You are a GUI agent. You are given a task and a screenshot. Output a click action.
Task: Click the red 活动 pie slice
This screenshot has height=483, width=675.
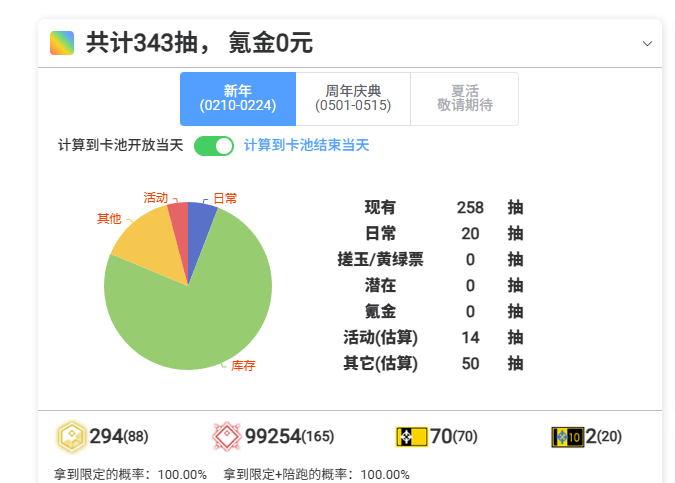(x=179, y=220)
